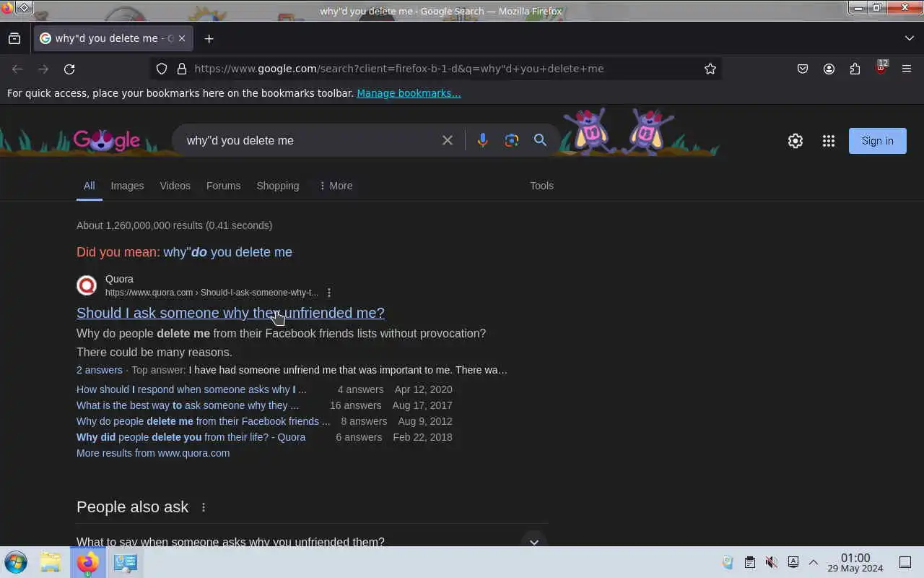Open People also ask three-dot menu
The width and height of the screenshot is (924, 578).
tap(204, 507)
